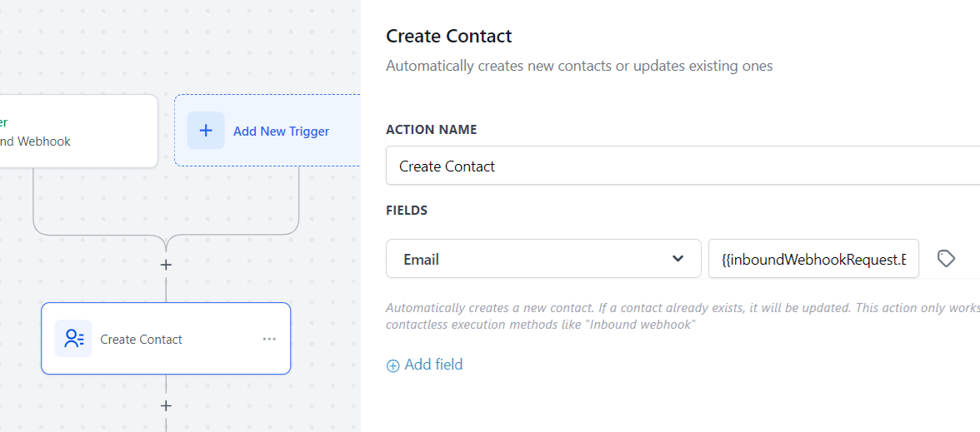Click the tag icon beside the email value
Screen dimensions: 980x432
tap(946, 259)
